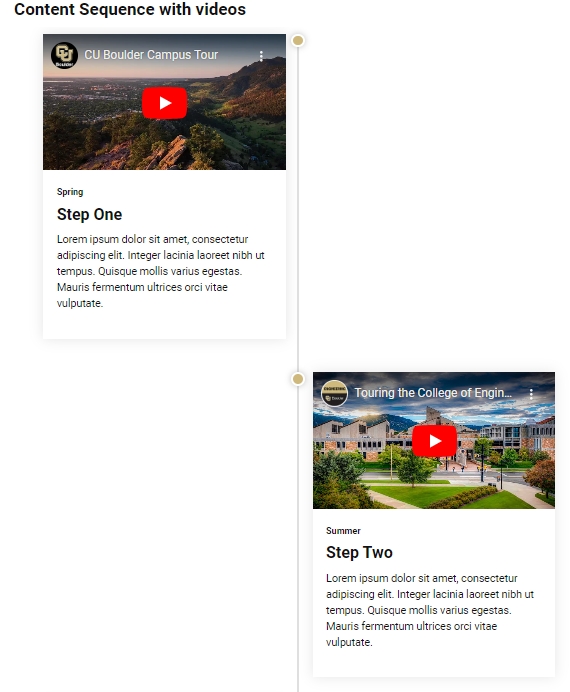The width and height of the screenshot is (570, 692).
Task: Select the second gold timeline marker dot
Action: click(x=298, y=379)
